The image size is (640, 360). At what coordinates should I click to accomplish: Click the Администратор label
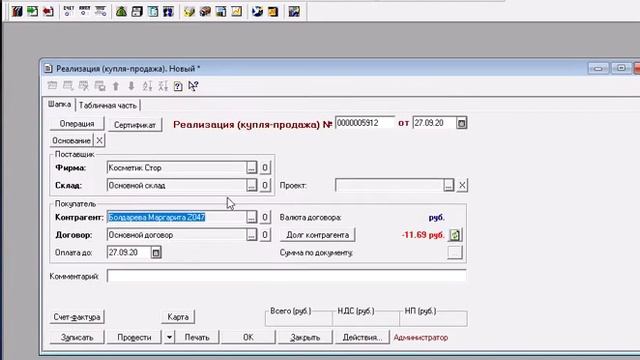[420, 338]
